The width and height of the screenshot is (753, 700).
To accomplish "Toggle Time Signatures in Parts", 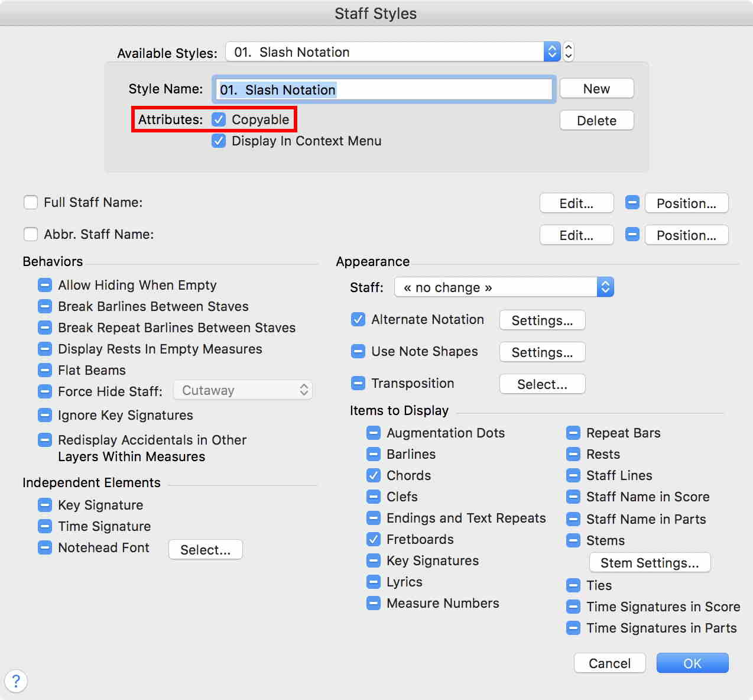I will [573, 628].
